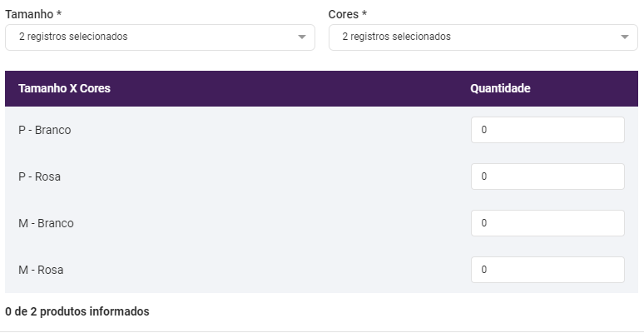The image size is (644, 333).
Task: Select the M - Rosa row label
Action: 41,270
